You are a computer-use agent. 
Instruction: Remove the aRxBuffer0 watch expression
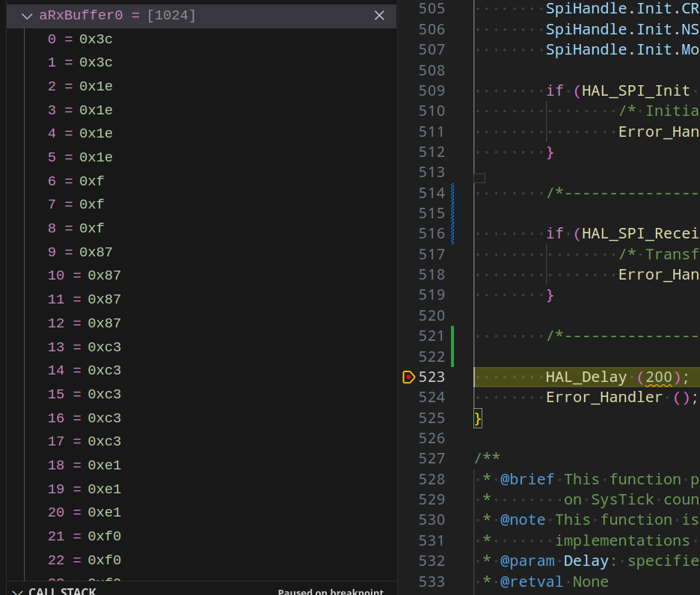(379, 16)
